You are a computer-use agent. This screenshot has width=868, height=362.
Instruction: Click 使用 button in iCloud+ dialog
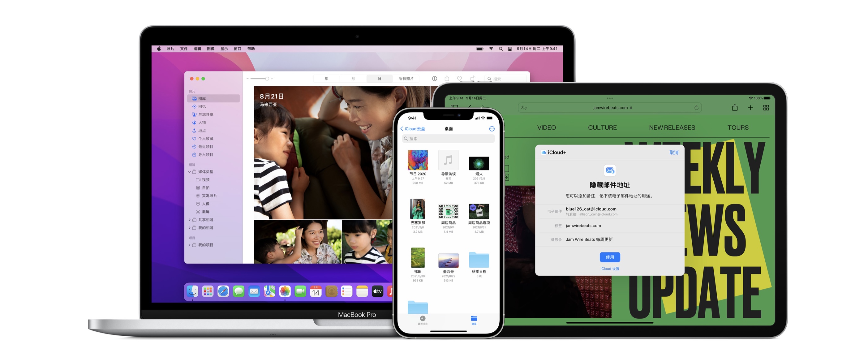click(x=609, y=256)
